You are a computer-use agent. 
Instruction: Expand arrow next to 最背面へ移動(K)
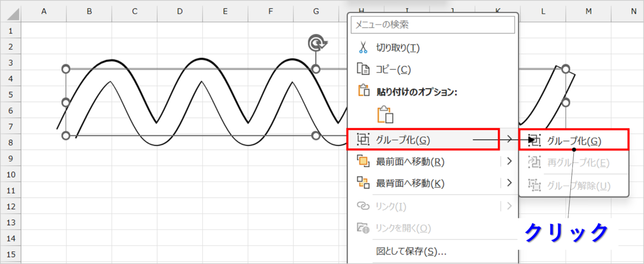[509, 183]
